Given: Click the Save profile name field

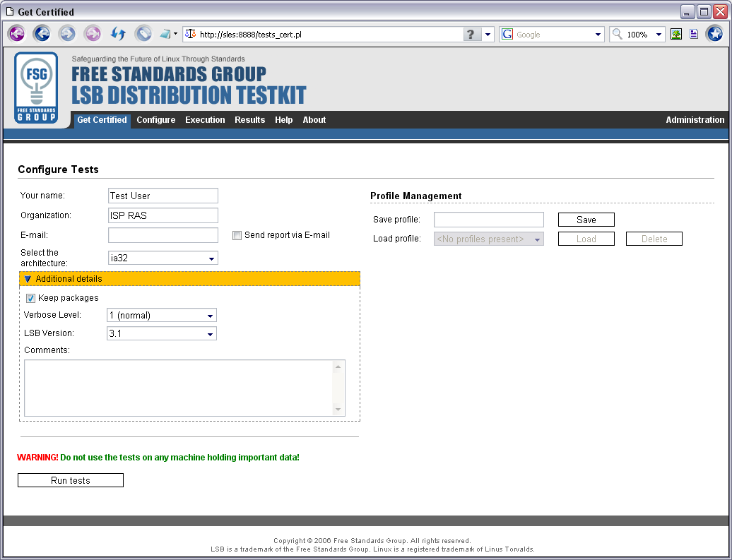Looking at the screenshot, I should (489, 220).
